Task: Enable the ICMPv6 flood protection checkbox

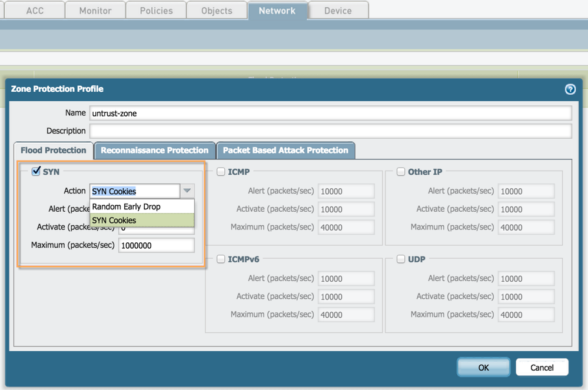Action: click(x=221, y=259)
